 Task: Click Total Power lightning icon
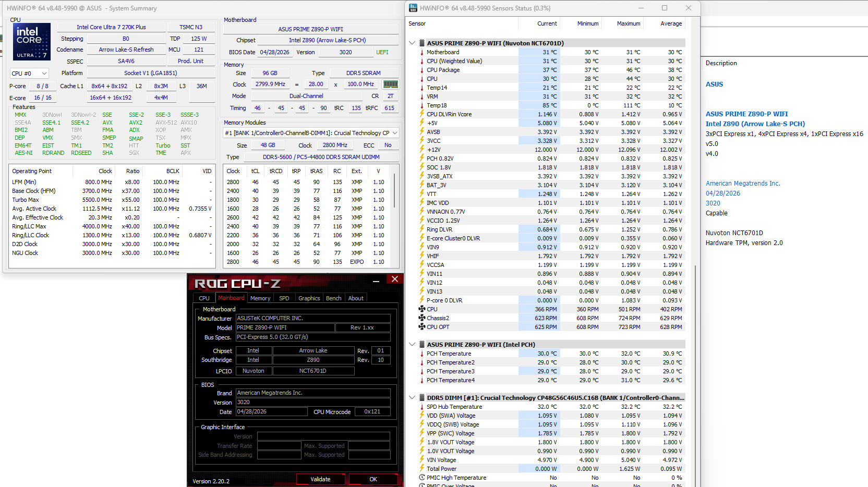click(421, 469)
